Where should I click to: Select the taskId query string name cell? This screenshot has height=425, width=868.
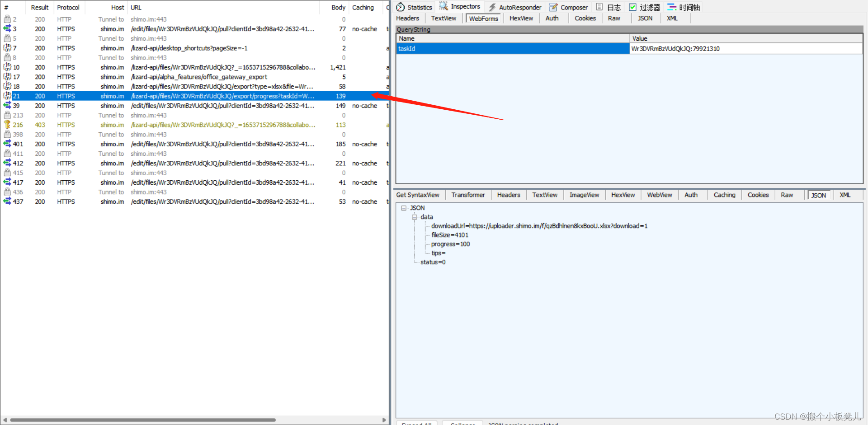[513, 48]
